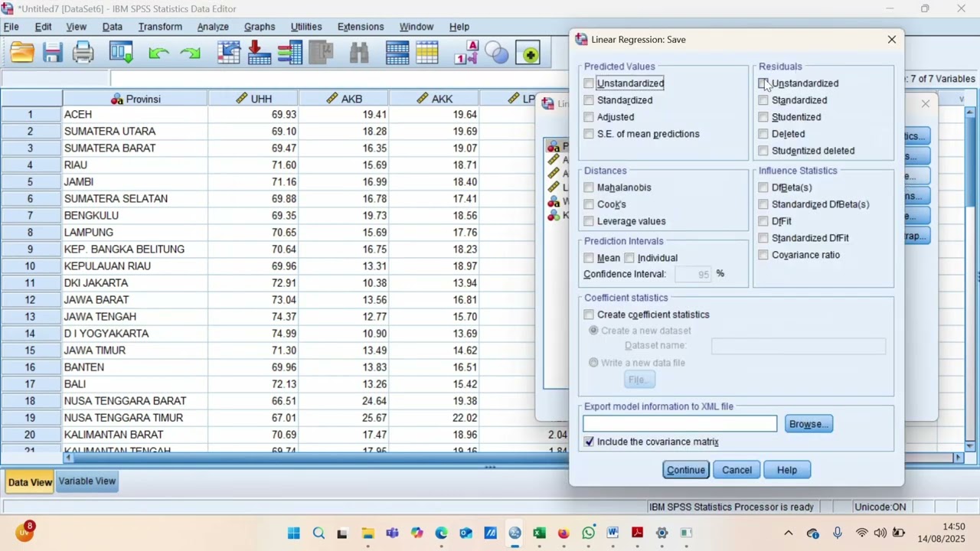Viewport: 980px width, 551px height.
Task: Click the NUSA TENGGARA TIMUR cell
Action: coord(135,418)
